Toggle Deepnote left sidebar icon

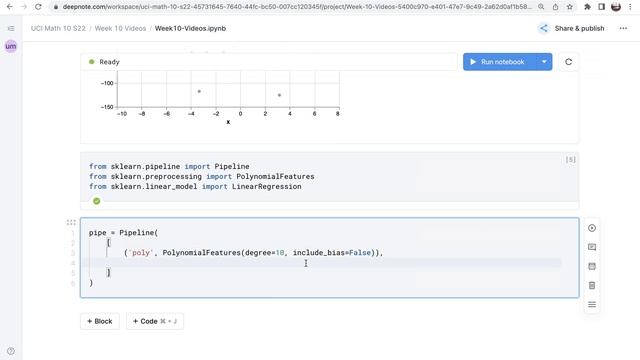coord(11,28)
